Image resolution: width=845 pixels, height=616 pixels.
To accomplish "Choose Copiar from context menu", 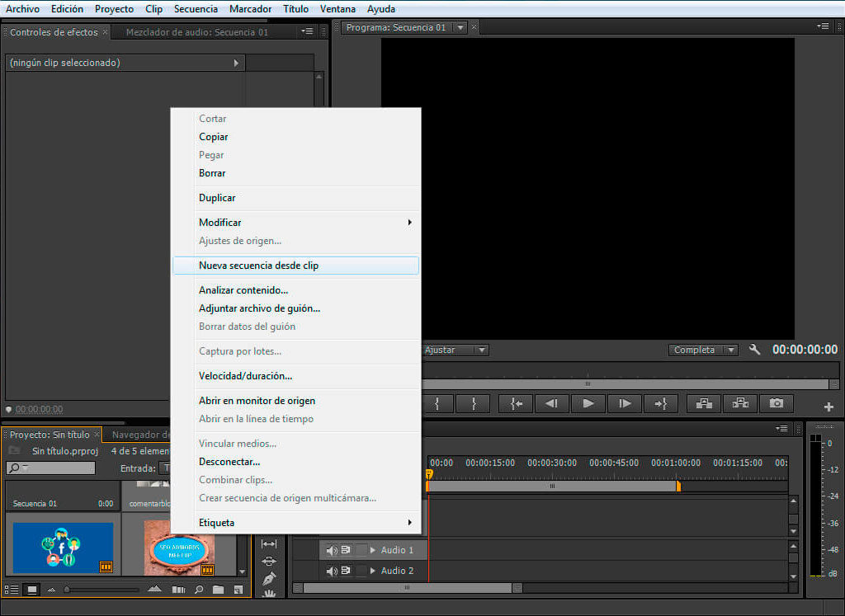I will 296,137.
